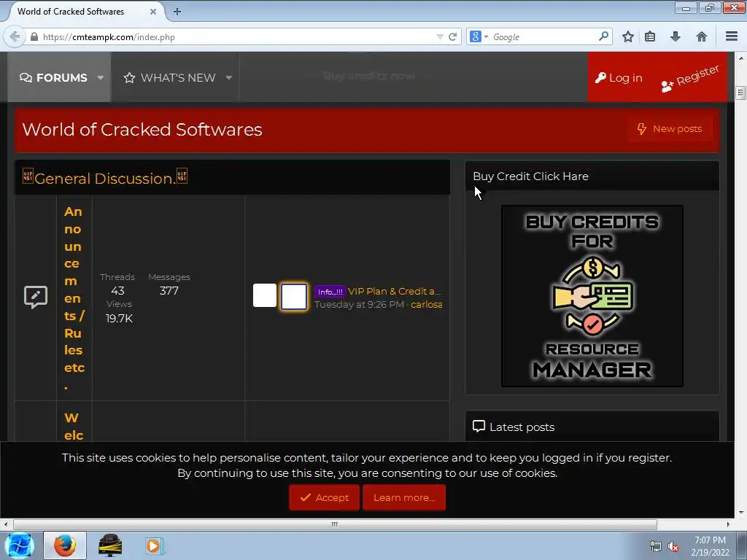Click the Google search box
The width and height of the screenshot is (747, 560).
coord(544,36)
